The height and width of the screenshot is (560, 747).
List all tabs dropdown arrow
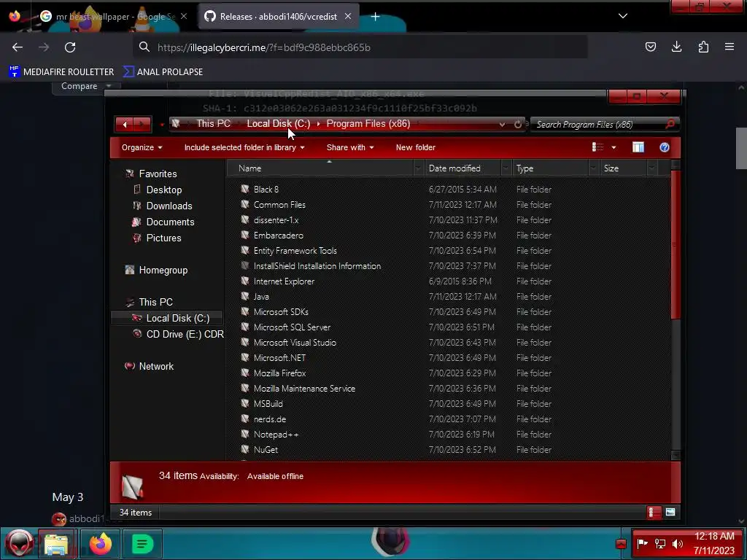[623, 16]
